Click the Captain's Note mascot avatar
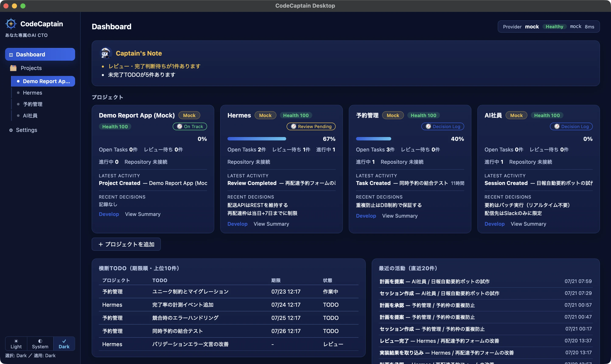The height and width of the screenshot is (364, 611). [x=106, y=53]
